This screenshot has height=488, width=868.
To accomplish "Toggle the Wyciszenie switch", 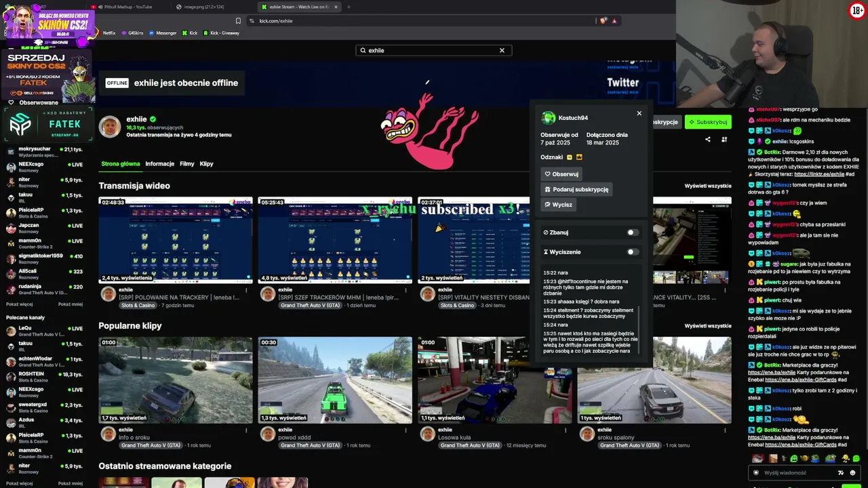I will pyautogui.click(x=632, y=252).
